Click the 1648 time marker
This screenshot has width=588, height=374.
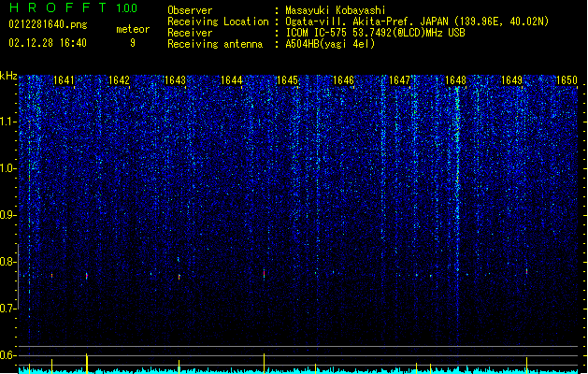pyautogui.click(x=455, y=80)
